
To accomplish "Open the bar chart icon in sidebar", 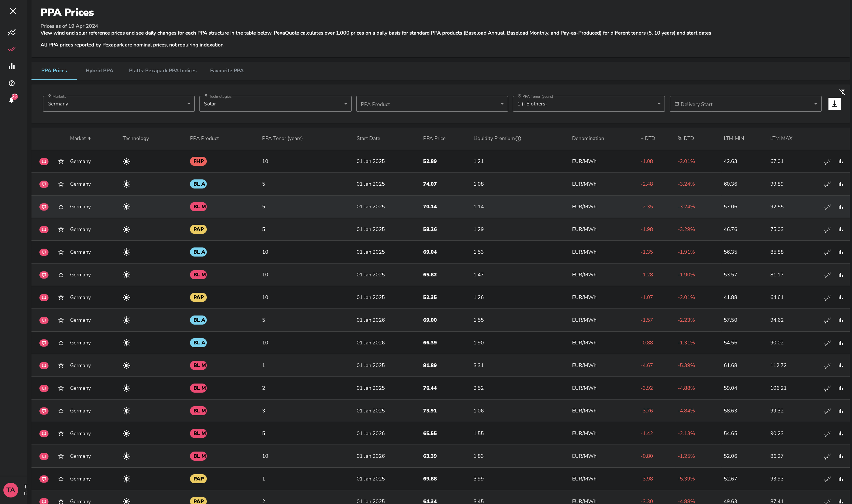I will (x=12, y=66).
